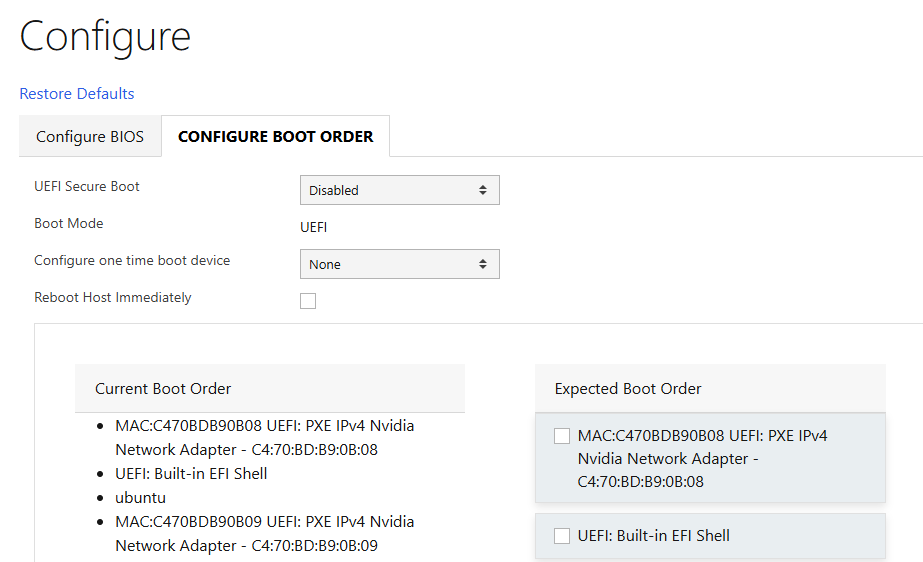Open the UEFI Secure Boot dropdown
Image resolution: width=923 pixels, height=562 pixels.
click(x=399, y=190)
